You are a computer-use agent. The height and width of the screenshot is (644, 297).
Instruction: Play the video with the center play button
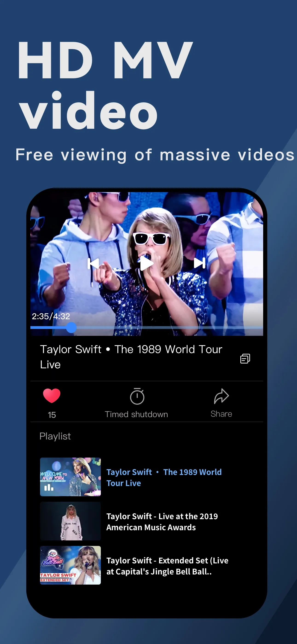point(146,263)
